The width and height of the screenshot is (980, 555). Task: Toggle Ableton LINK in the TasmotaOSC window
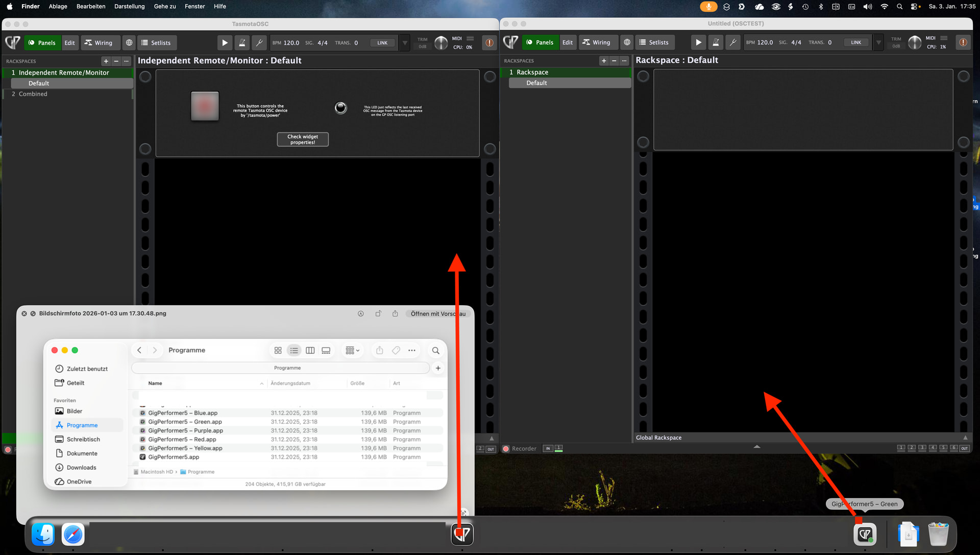382,43
